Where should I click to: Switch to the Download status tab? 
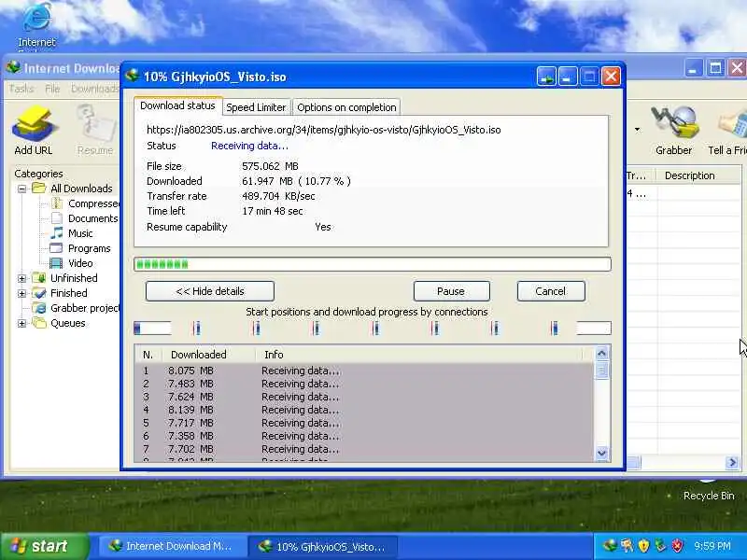tap(177, 105)
